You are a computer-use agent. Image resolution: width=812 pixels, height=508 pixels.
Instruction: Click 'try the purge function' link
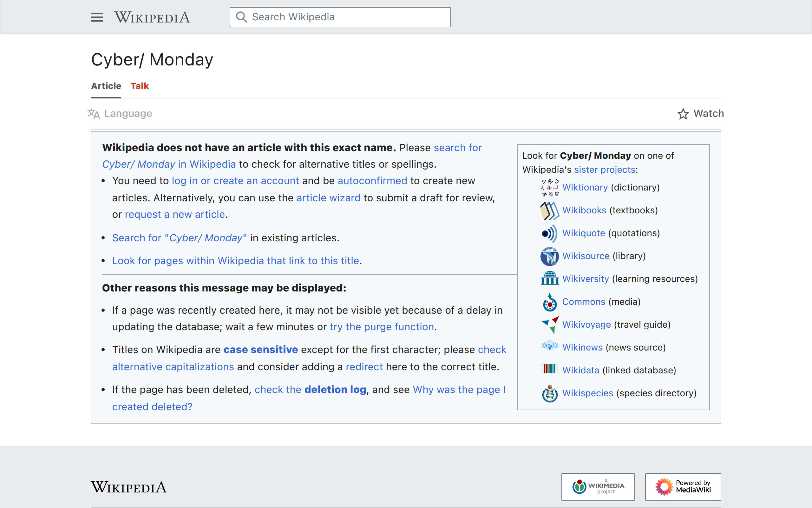382,327
